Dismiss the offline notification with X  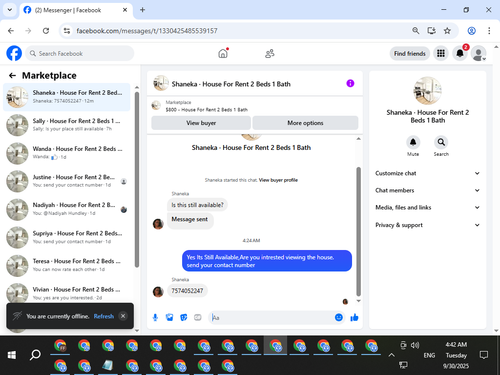coord(123,316)
